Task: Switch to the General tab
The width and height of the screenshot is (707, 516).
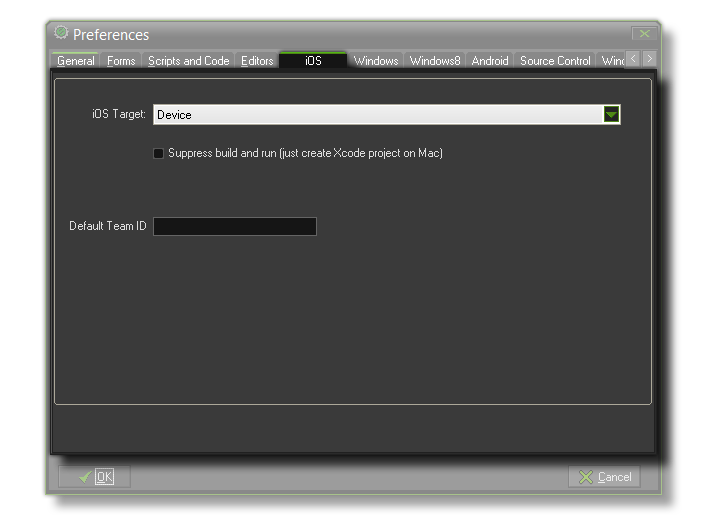Action: pos(76,61)
